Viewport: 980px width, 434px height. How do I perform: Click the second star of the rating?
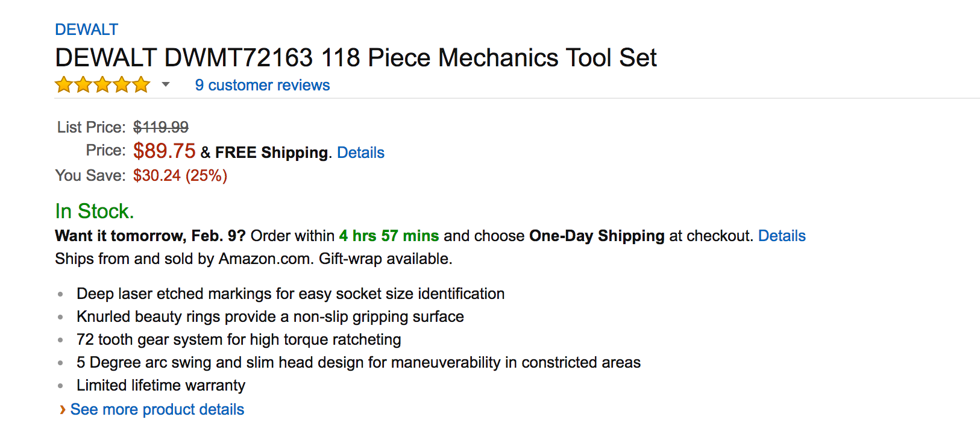click(x=83, y=84)
